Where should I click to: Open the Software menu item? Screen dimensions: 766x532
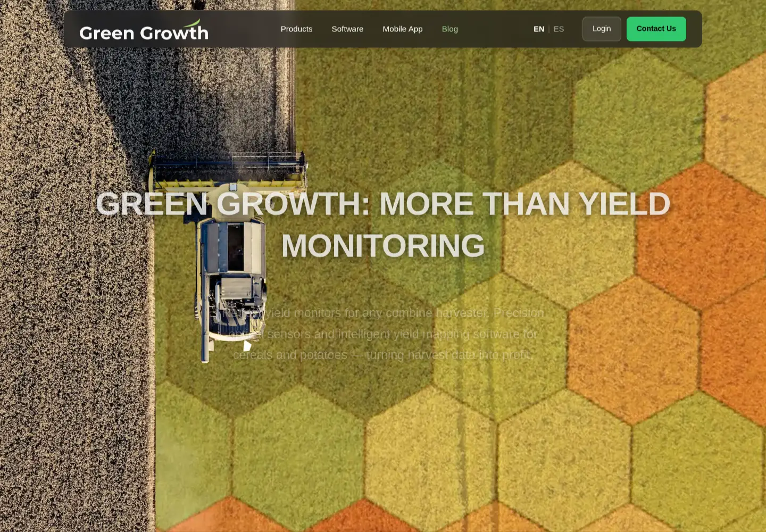(x=347, y=29)
